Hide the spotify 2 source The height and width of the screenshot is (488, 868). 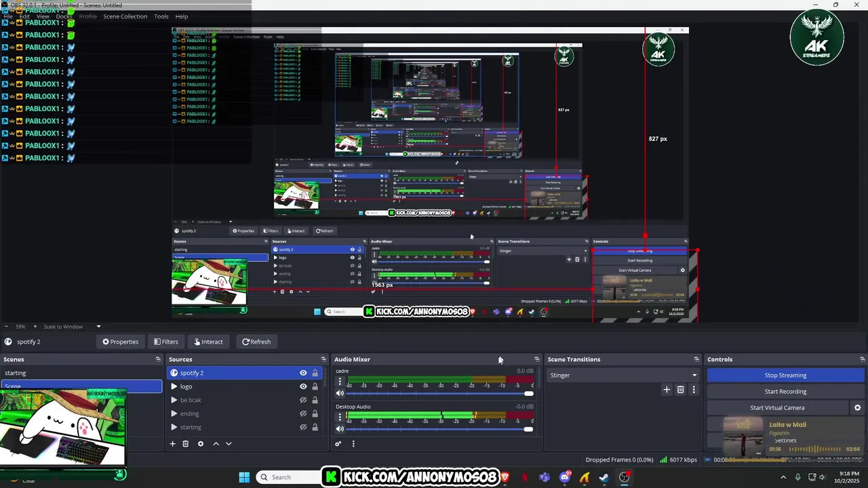point(303,373)
